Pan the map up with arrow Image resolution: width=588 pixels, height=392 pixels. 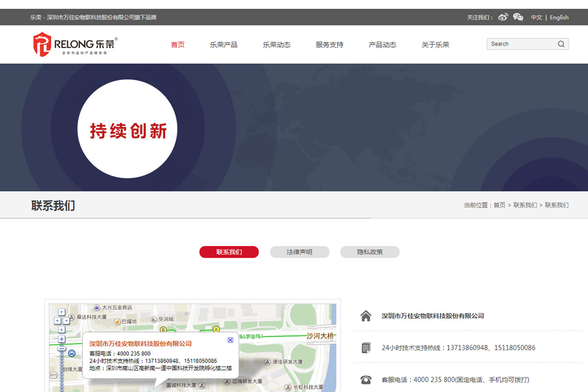tap(61, 312)
